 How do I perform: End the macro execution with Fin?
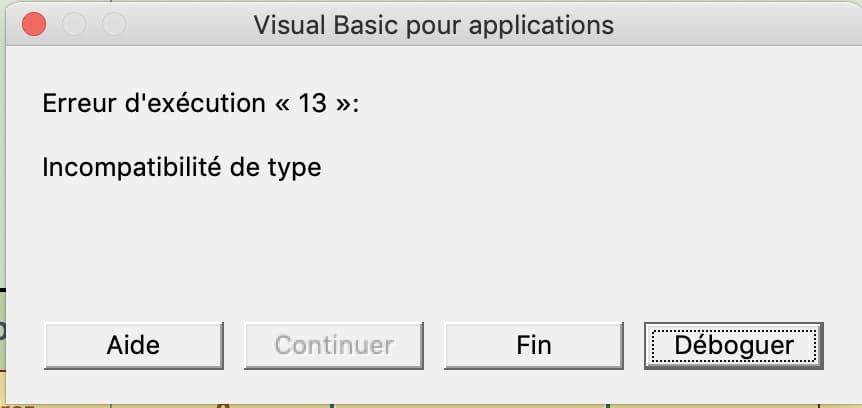534,345
